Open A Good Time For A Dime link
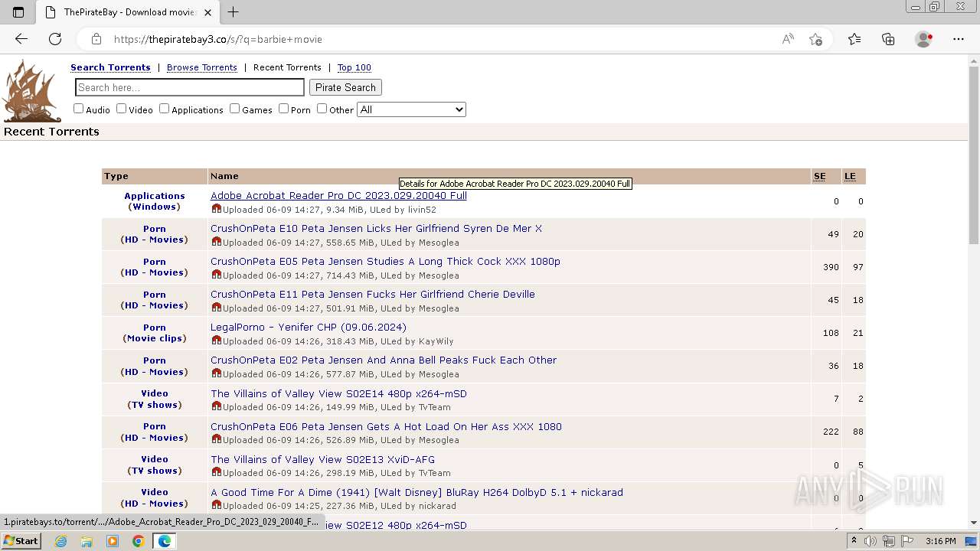The image size is (980, 551). click(x=416, y=492)
